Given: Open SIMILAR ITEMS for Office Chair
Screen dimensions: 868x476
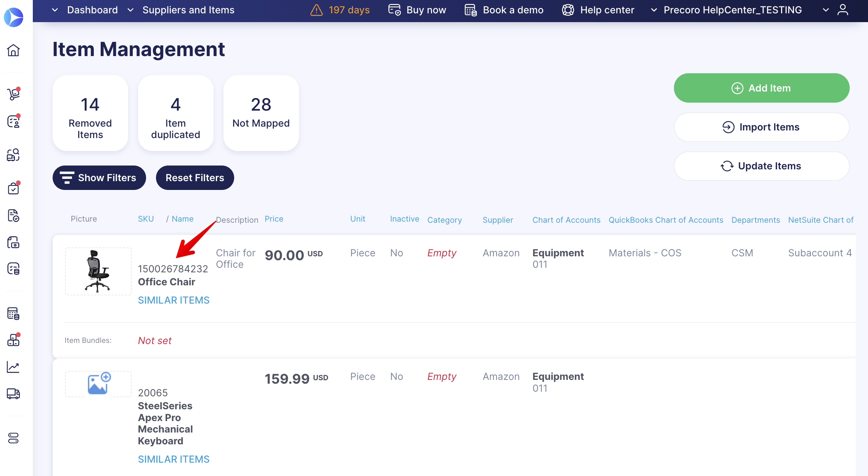Looking at the screenshot, I should (174, 300).
